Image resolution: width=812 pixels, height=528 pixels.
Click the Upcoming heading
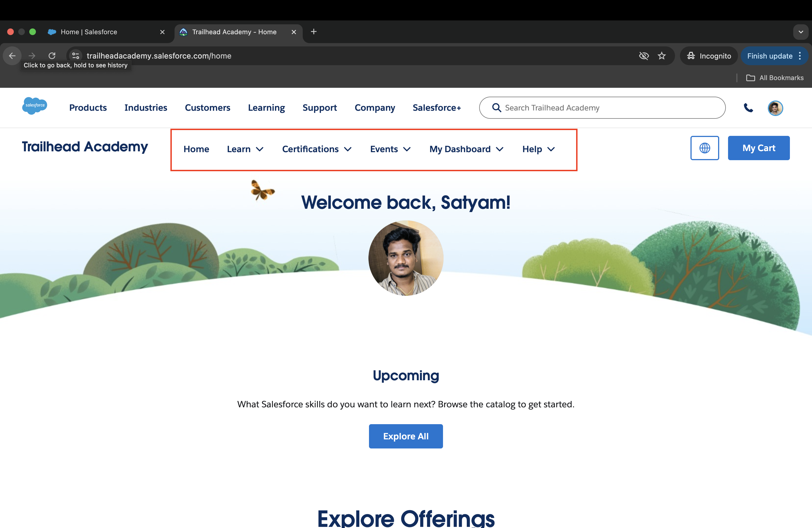coord(406,376)
